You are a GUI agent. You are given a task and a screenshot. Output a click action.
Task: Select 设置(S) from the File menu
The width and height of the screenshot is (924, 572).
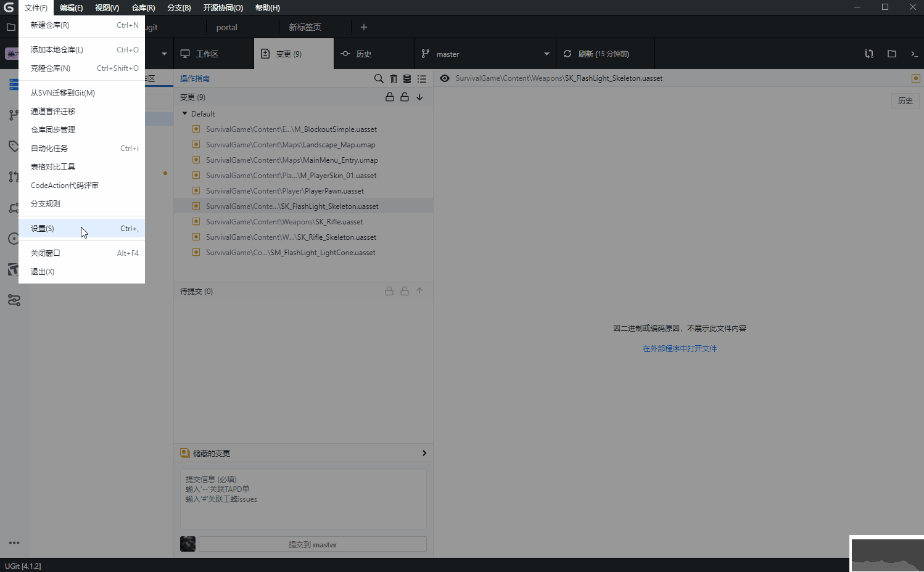coord(43,229)
